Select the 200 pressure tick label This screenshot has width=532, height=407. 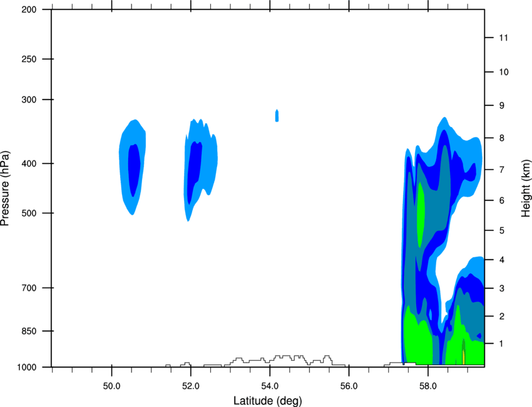click(29, 10)
